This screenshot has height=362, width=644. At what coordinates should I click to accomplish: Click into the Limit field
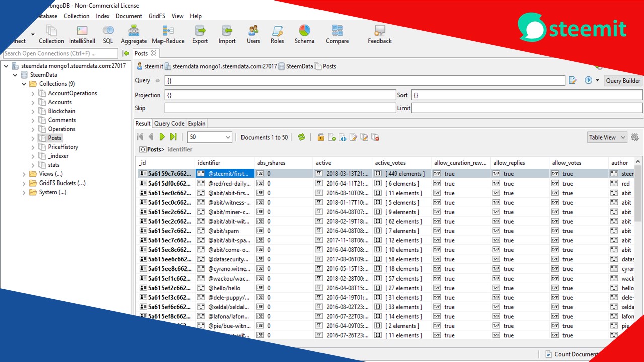click(527, 108)
